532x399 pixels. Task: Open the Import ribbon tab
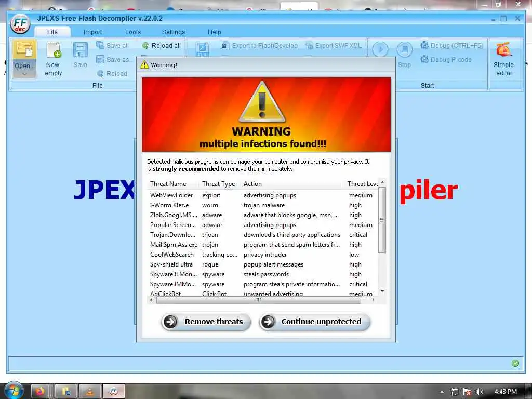92,32
